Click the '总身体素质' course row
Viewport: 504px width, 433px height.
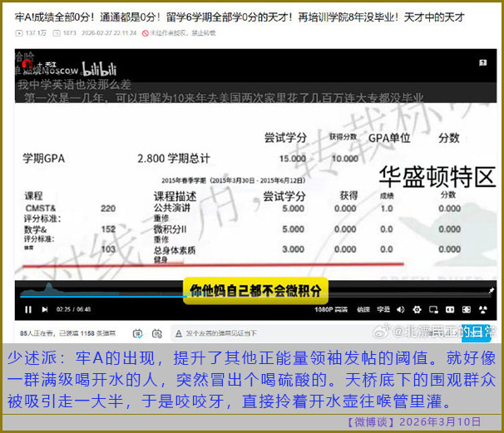pyautogui.click(x=175, y=249)
